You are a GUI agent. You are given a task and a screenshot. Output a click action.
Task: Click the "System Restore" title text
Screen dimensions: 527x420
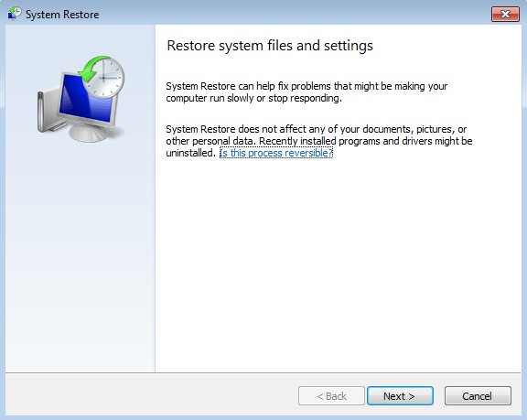click(62, 15)
